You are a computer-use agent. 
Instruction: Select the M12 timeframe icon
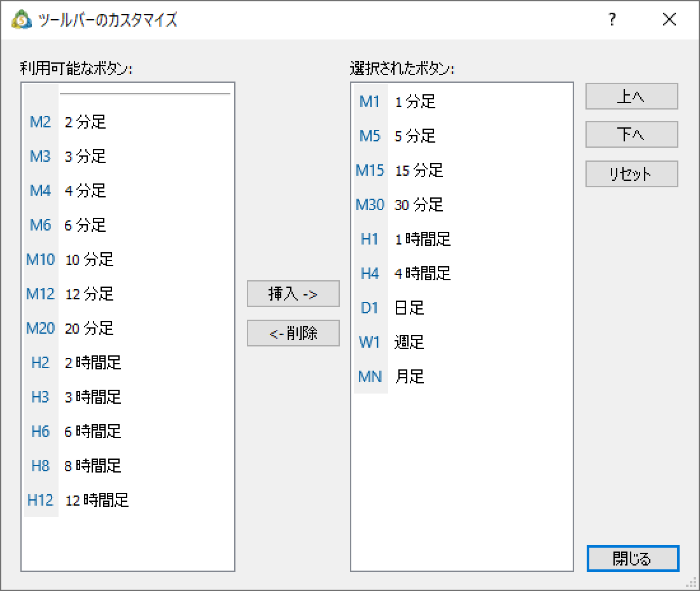(x=41, y=294)
